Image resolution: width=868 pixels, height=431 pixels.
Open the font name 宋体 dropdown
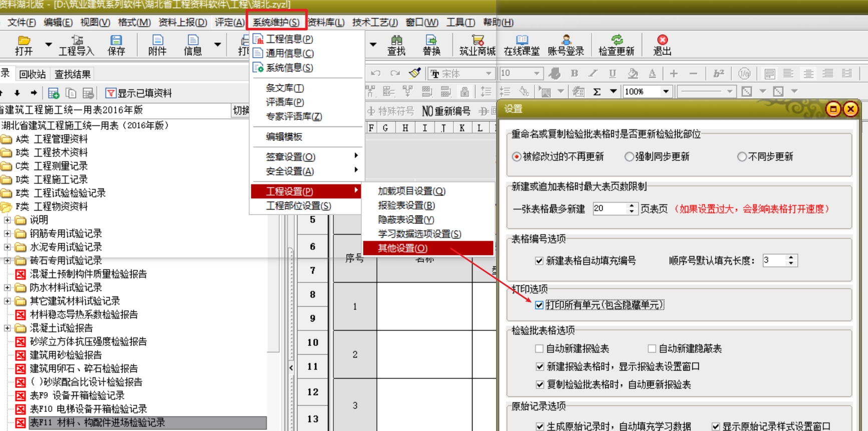(x=488, y=73)
